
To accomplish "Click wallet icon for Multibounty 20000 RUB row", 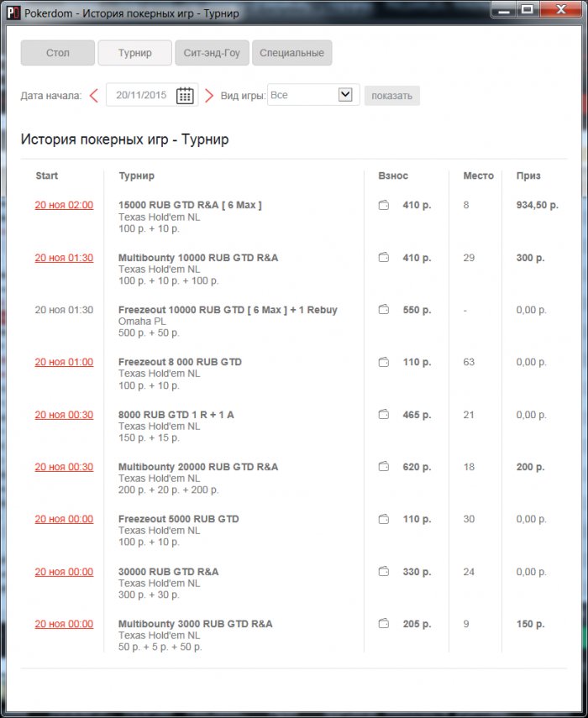I will tap(384, 467).
